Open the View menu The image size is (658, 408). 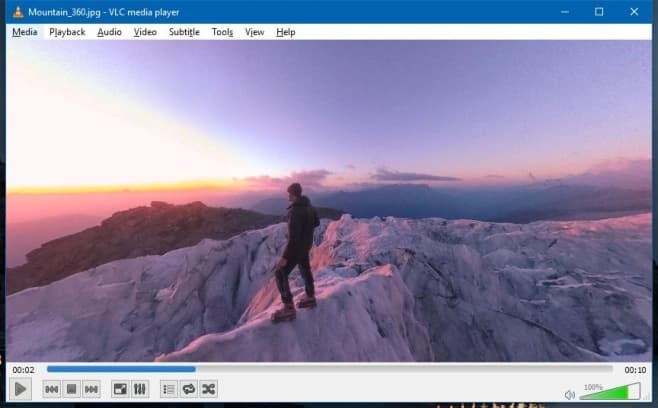pyautogui.click(x=255, y=32)
